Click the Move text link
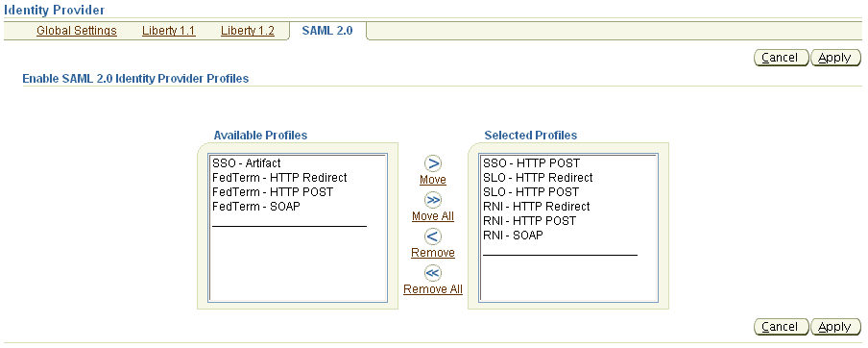 coord(433,180)
